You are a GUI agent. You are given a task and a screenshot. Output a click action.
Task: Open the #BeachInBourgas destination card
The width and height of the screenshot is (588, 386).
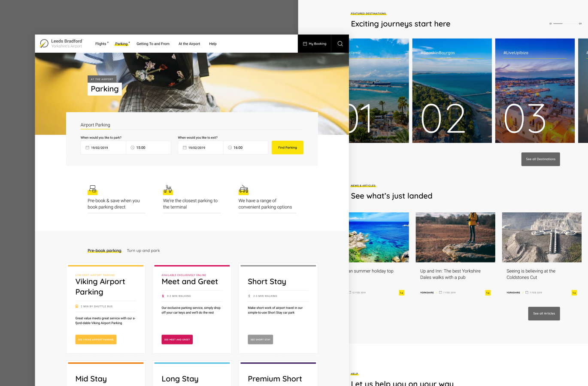(x=452, y=90)
